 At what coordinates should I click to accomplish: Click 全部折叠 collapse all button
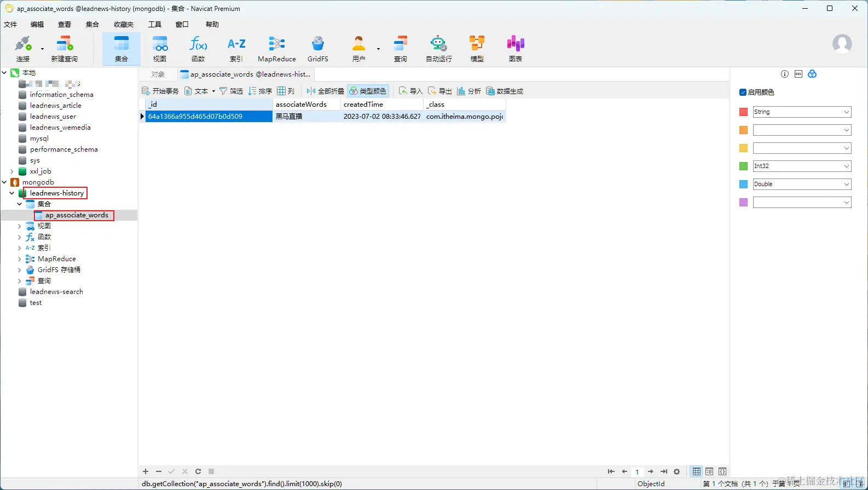click(325, 91)
